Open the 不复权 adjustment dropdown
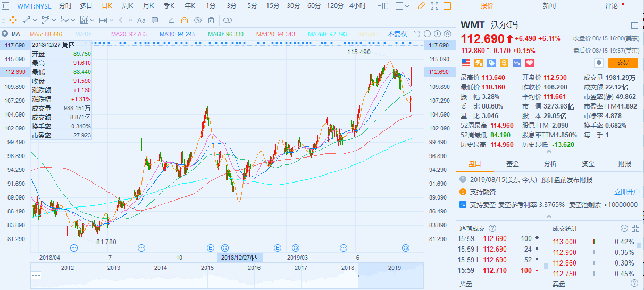 coord(397,34)
